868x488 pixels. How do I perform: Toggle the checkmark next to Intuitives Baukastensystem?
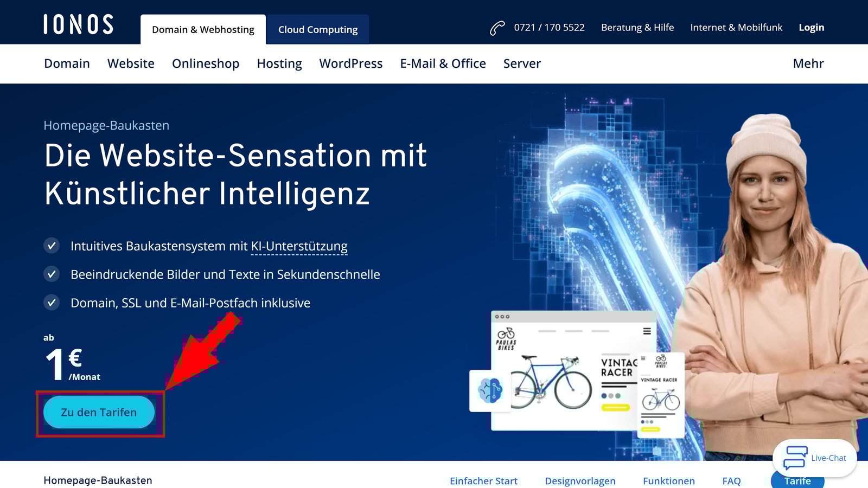click(x=51, y=246)
